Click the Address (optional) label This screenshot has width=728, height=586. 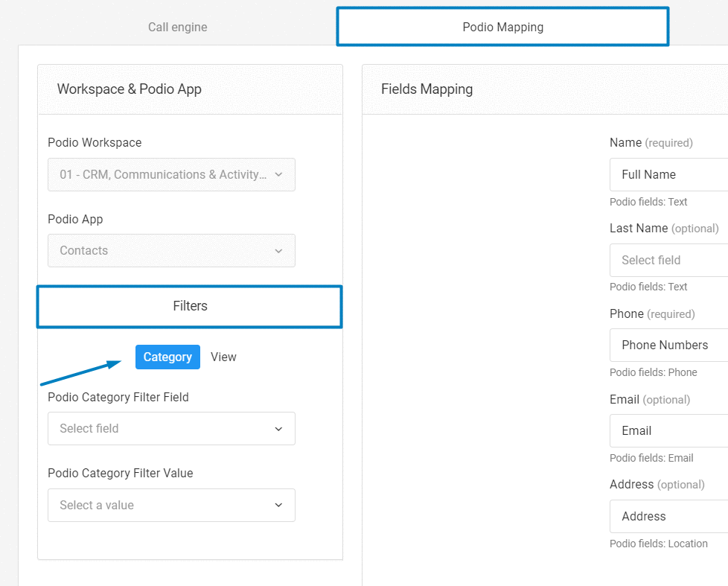(657, 485)
